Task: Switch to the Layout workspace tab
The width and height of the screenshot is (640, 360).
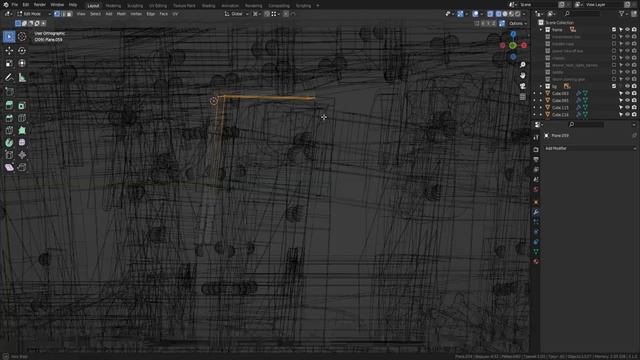Action: (93, 6)
